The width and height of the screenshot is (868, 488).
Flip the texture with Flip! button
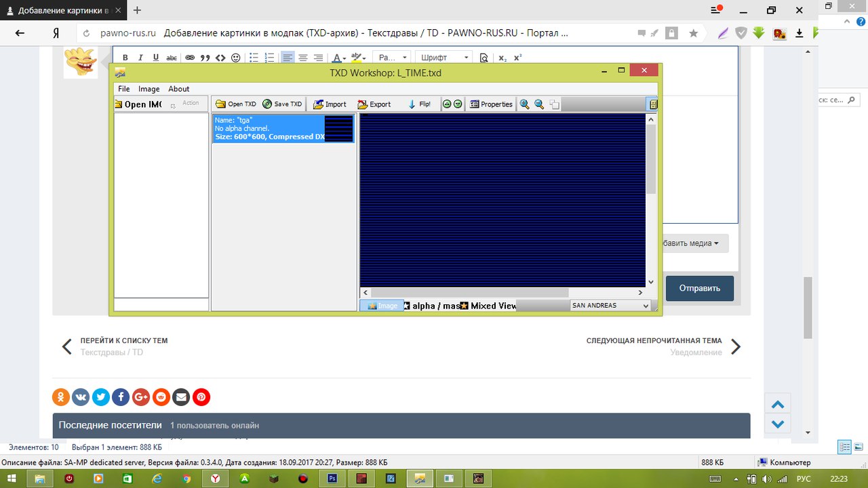419,104
